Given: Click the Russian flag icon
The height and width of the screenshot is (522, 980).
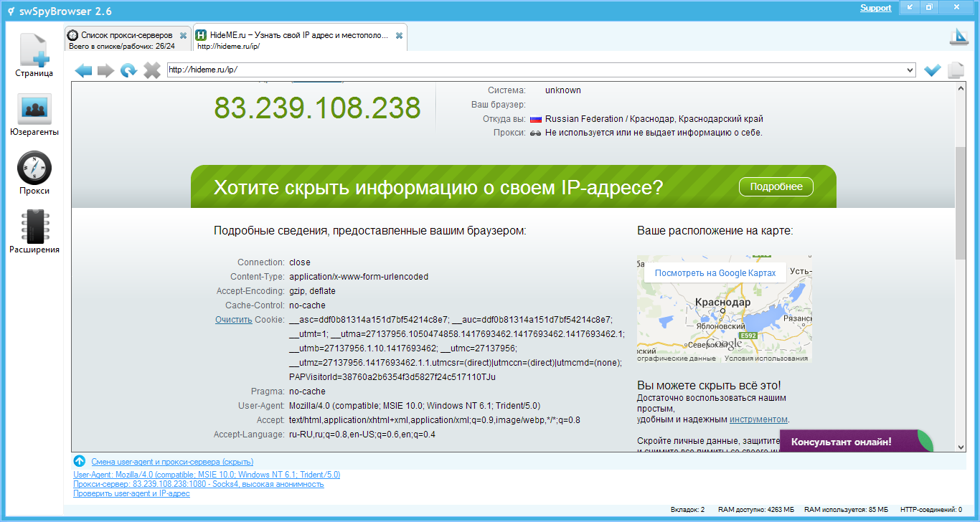Looking at the screenshot, I should point(535,119).
